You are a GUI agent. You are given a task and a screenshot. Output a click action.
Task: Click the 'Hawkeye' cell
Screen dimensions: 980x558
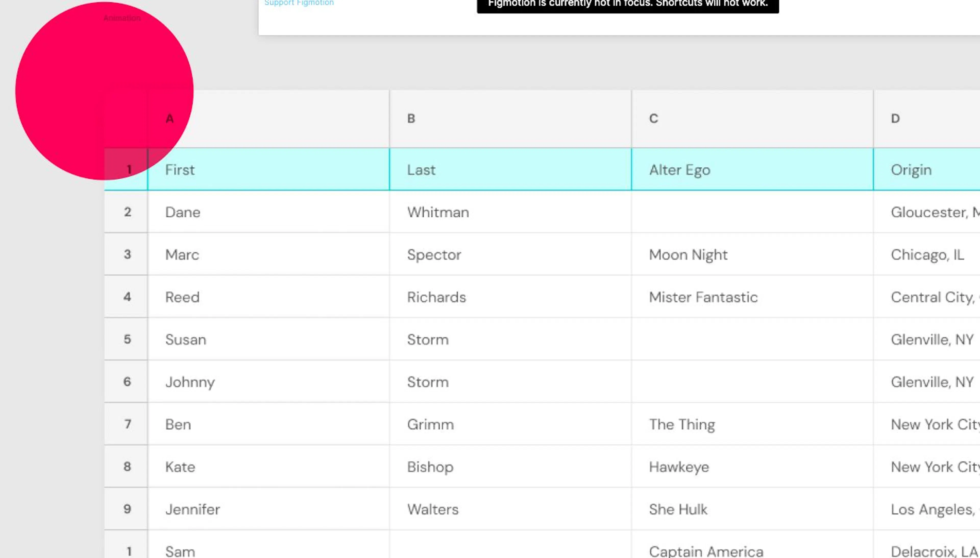[752, 467]
